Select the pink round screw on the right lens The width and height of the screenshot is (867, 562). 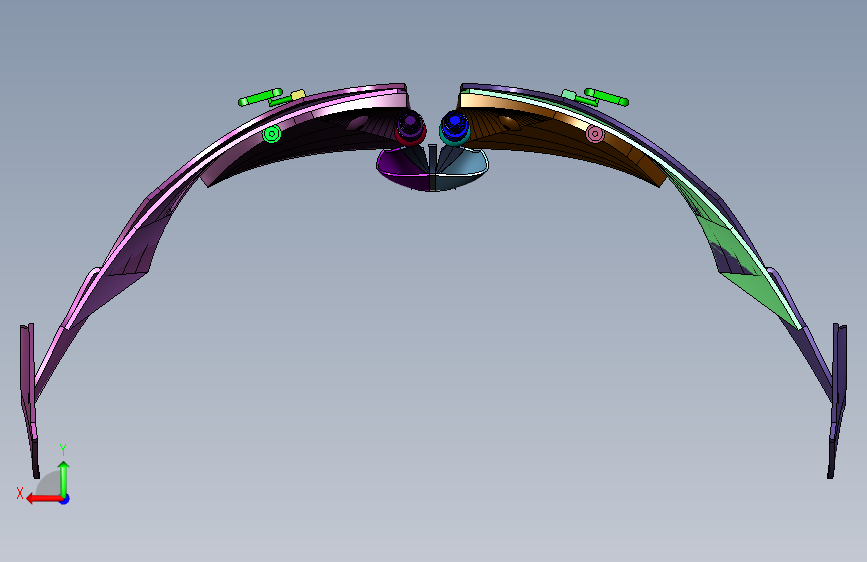(x=595, y=134)
